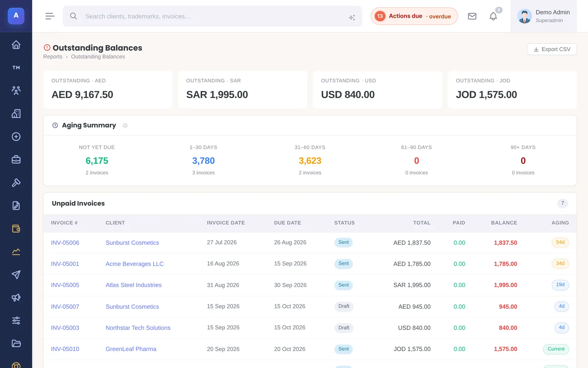Open the Home icon in sidebar
The height and width of the screenshot is (368, 588).
coord(16,45)
